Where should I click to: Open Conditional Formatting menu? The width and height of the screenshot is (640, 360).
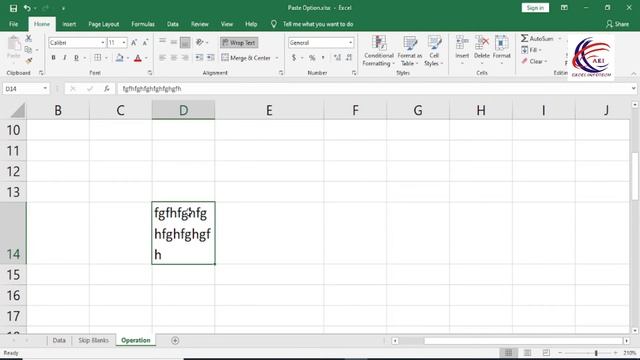tap(379, 51)
